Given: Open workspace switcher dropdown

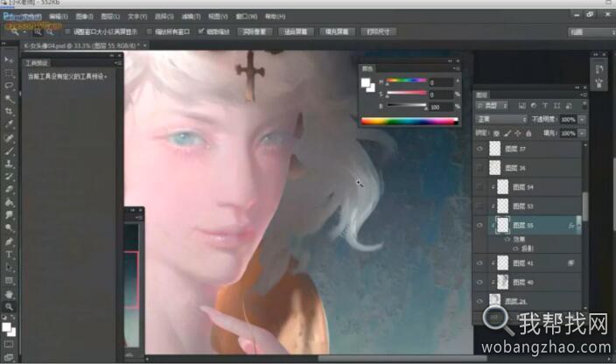Looking at the screenshot, I should tap(591, 32).
